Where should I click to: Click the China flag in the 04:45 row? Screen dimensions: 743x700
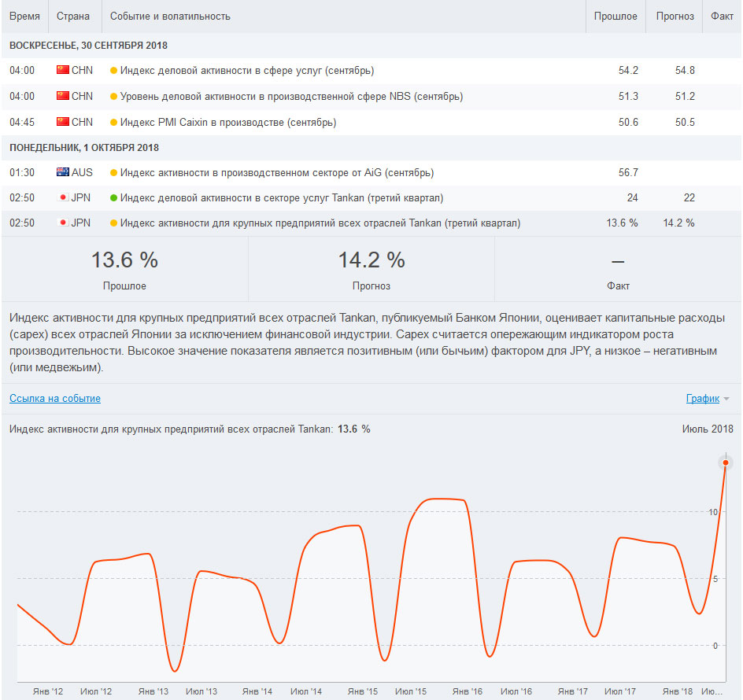point(63,122)
